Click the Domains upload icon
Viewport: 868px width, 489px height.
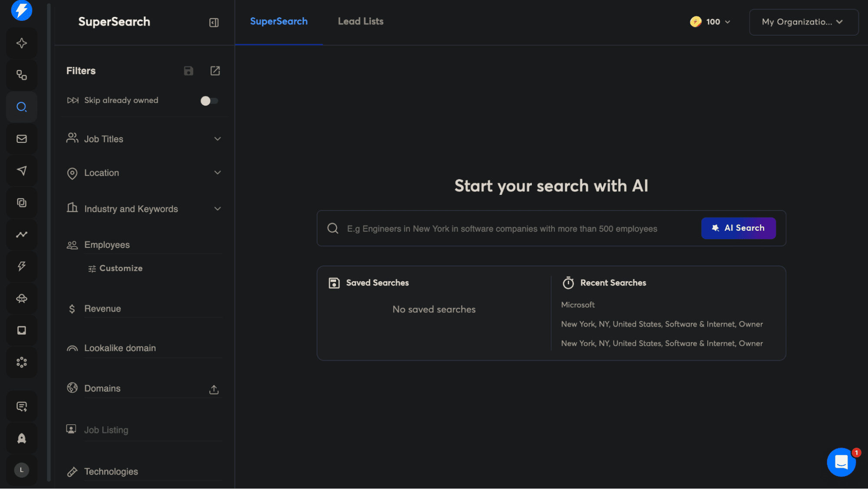(x=214, y=389)
